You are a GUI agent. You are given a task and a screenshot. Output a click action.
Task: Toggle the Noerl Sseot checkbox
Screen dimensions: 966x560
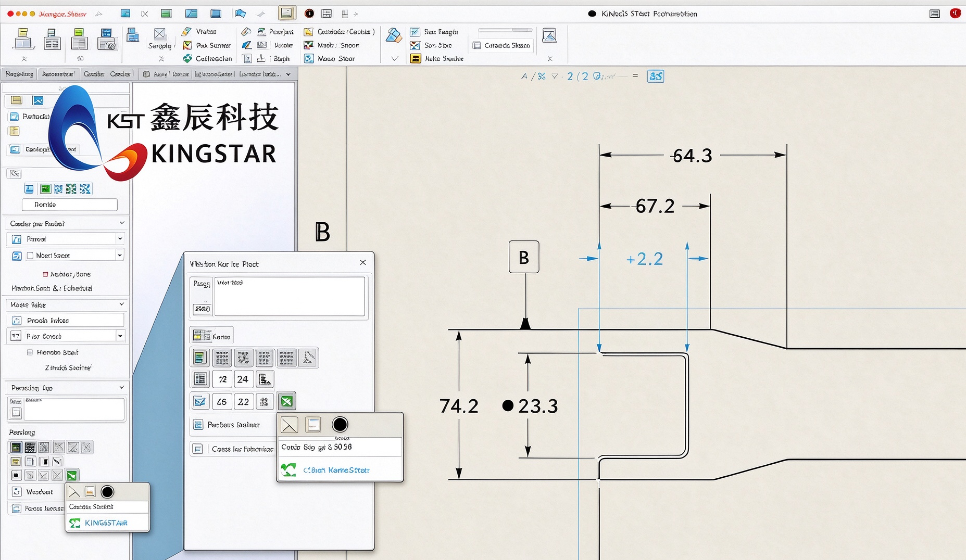point(30,256)
